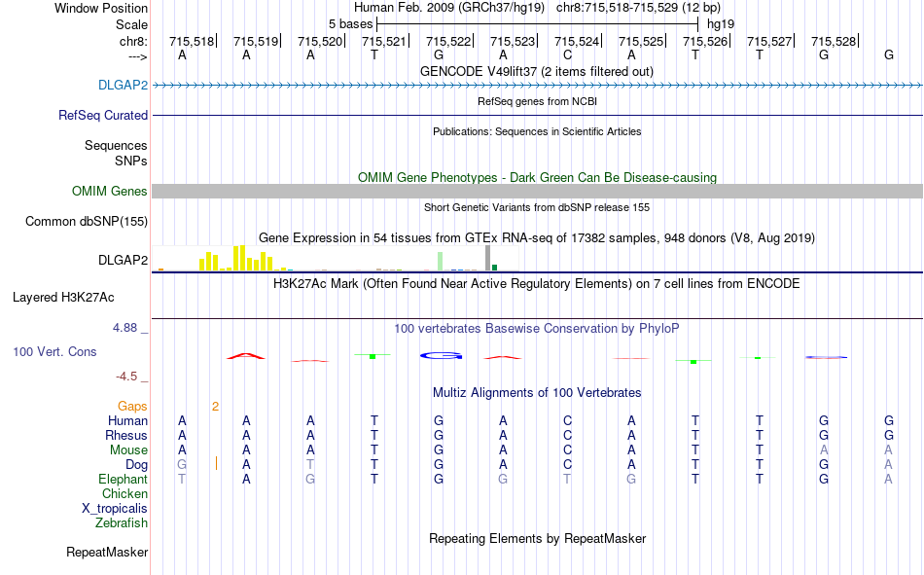Click the orange 2 in Gaps row
The image size is (924, 575).
216,406
